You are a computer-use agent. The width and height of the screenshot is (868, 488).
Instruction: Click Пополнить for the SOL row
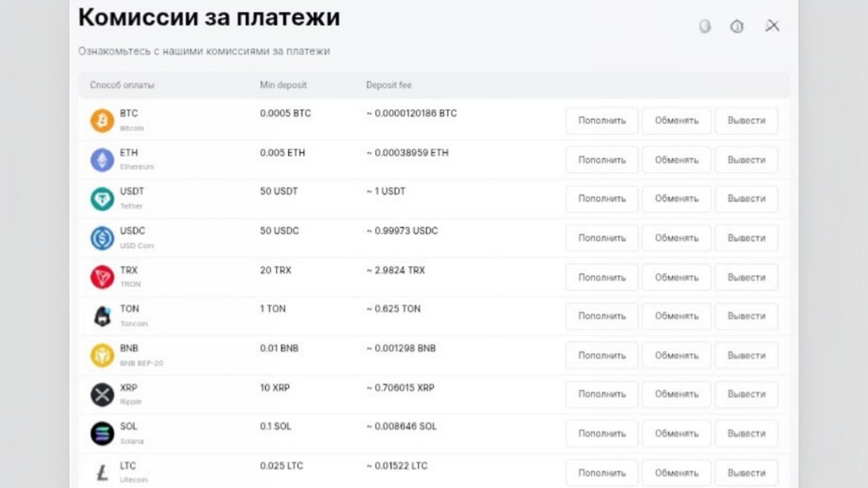(602, 433)
